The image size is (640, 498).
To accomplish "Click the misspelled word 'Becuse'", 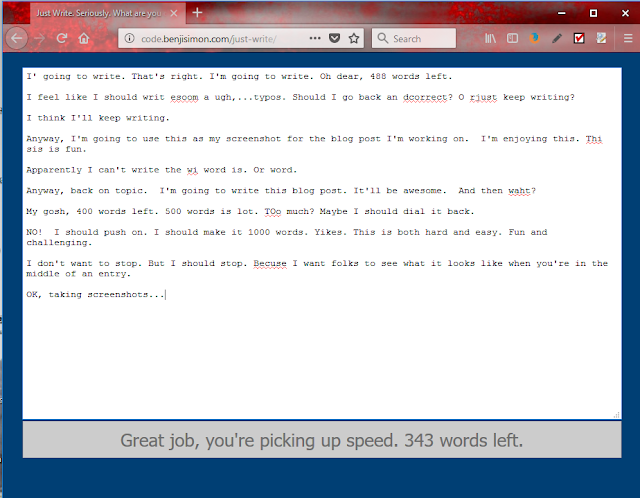I will [x=270, y=264].
